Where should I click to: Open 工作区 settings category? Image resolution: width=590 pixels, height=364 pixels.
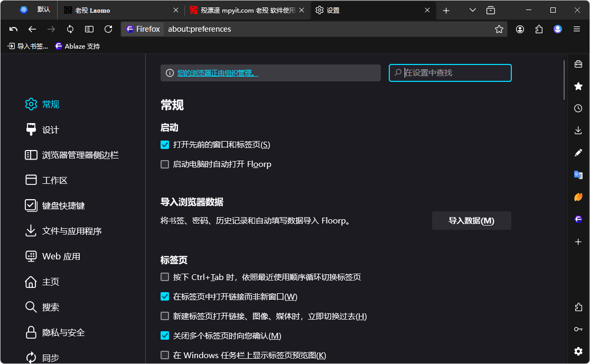coord(46,180)
